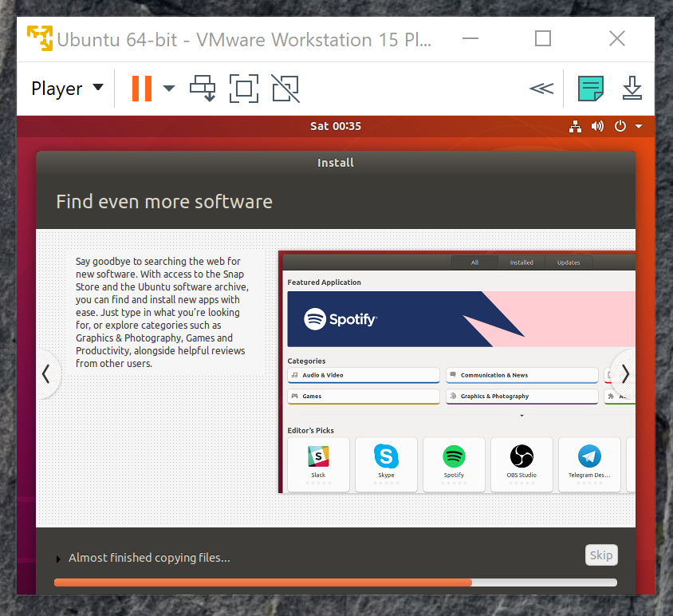
Task: Open the Graphics & Photography category
Action: [x=522, y=396]
